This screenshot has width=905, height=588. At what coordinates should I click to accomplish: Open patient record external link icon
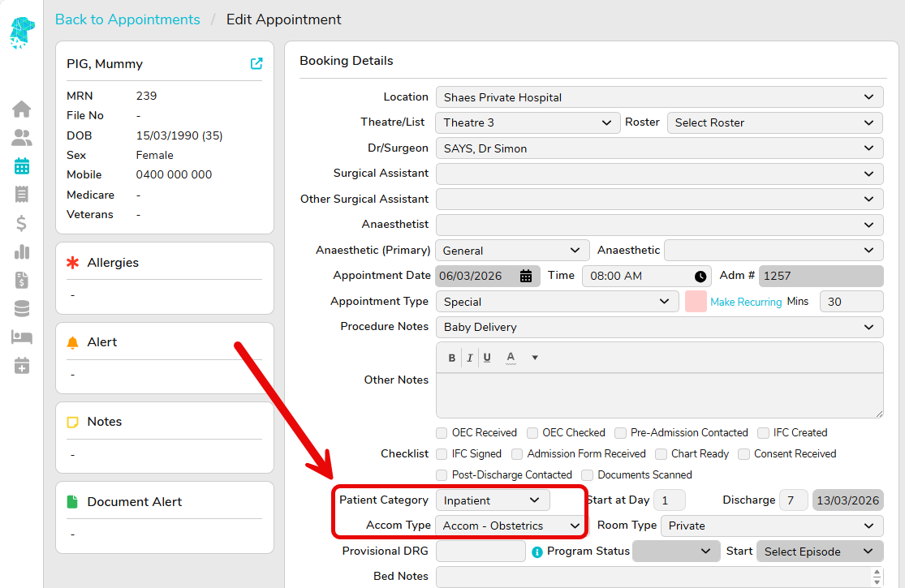tap(256, 64)
